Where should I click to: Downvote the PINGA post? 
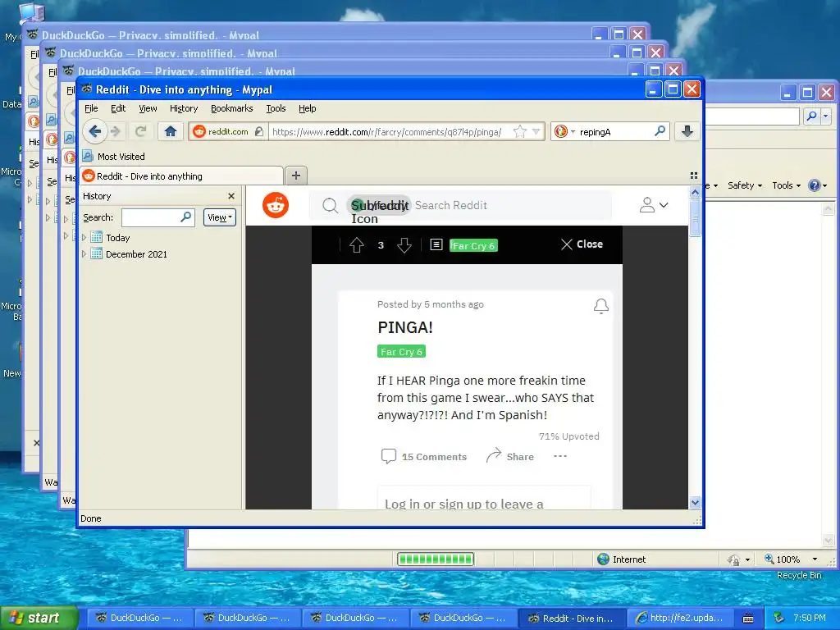[x=404, y=245]
